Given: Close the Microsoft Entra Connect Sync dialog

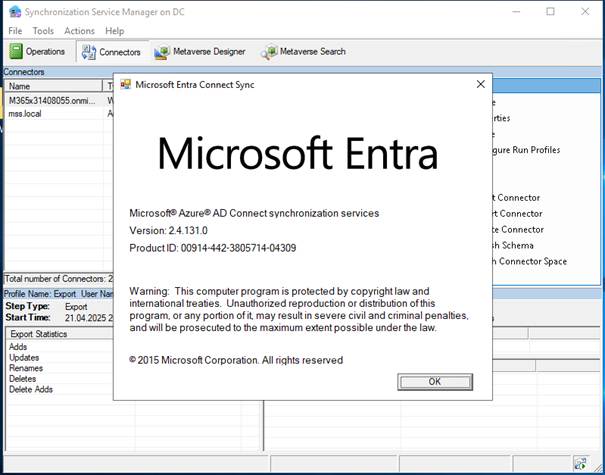Looking at the screenshot, I should 480,84.
